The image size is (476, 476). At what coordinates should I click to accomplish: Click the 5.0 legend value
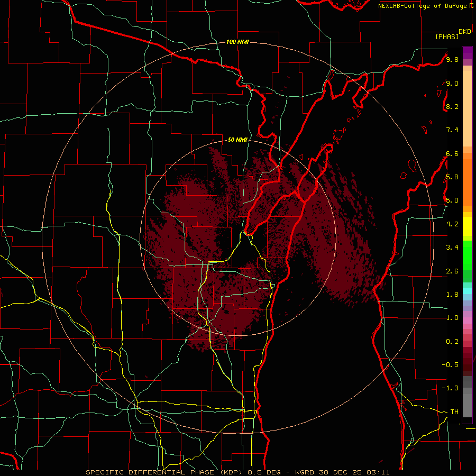tap(452, 200)
